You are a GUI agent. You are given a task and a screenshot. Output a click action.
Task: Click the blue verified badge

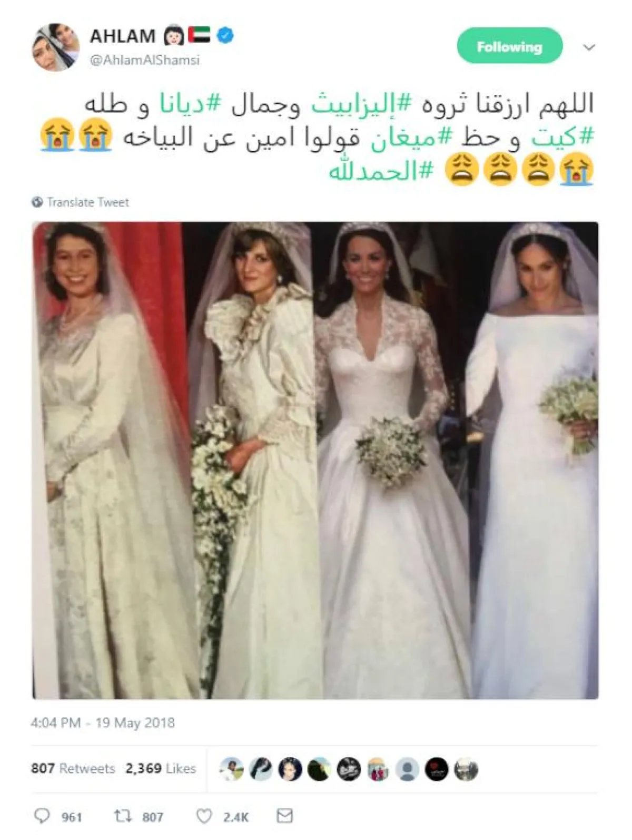coord(225,35)
